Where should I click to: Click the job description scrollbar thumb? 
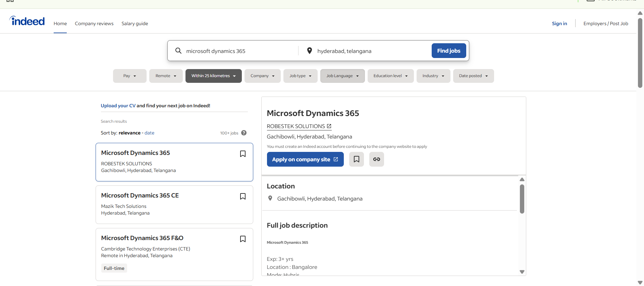[x=522, y=199]
